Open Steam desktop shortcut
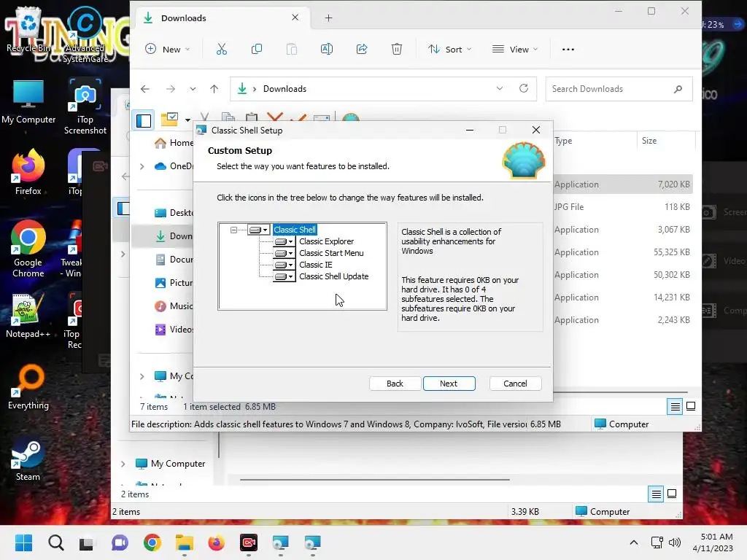This screenshot has width=747, height=560. coord(28,459)
